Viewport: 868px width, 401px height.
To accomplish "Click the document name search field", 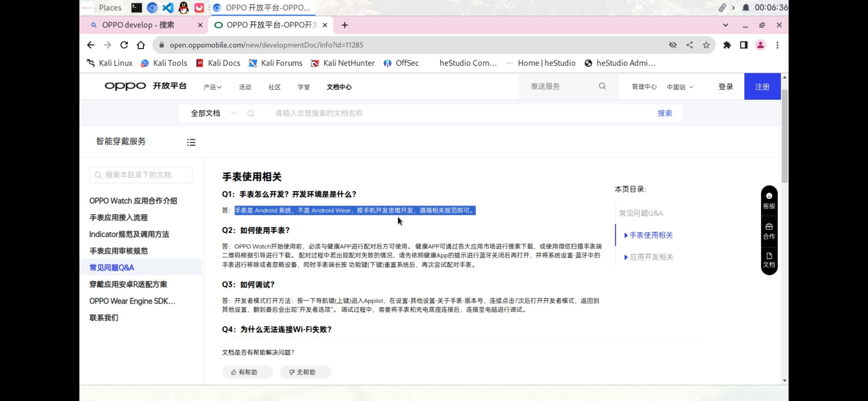I will tap(460, 113).
